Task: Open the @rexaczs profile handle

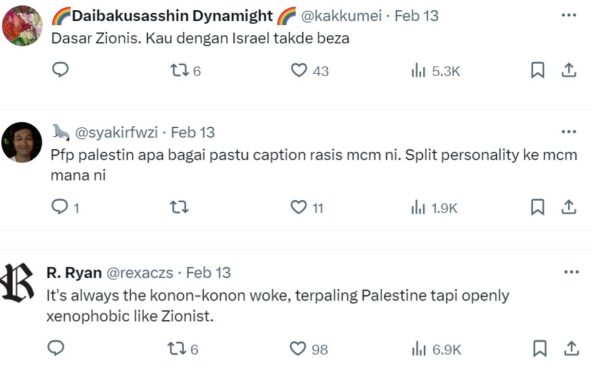Action: pos(140,273)
